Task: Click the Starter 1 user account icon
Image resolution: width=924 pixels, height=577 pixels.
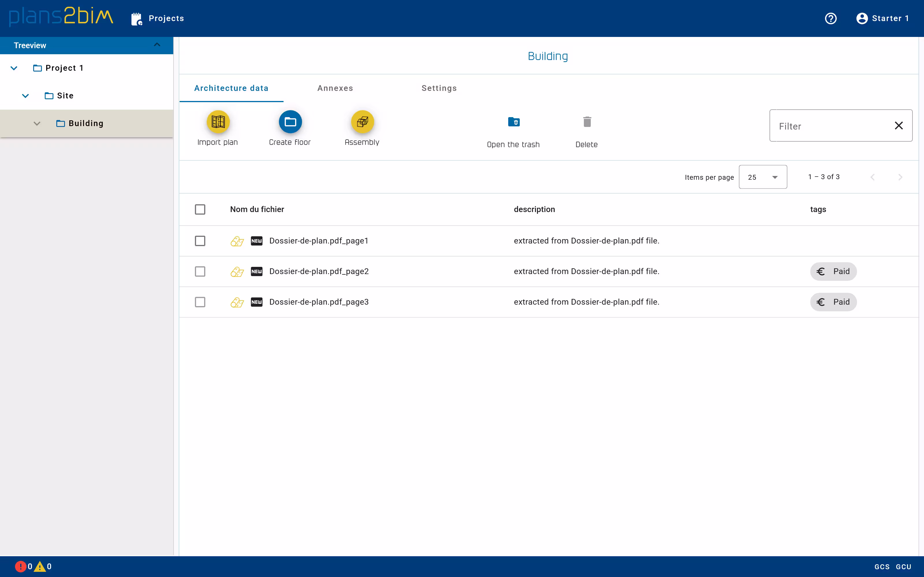Action: pos(862,18)
